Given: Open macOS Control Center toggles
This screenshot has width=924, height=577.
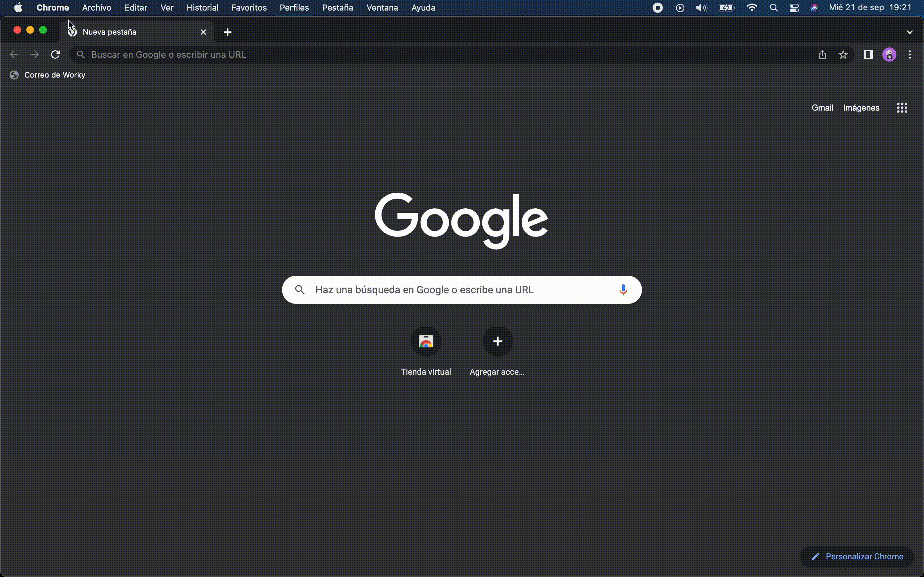Looking at the screenshot, I should tap(794, 8).
